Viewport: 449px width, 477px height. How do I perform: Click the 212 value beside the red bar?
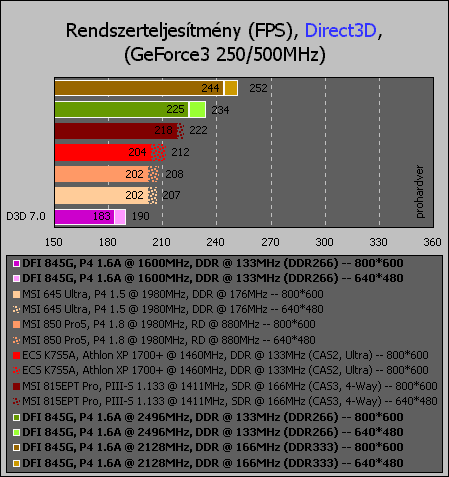point(180,152)
